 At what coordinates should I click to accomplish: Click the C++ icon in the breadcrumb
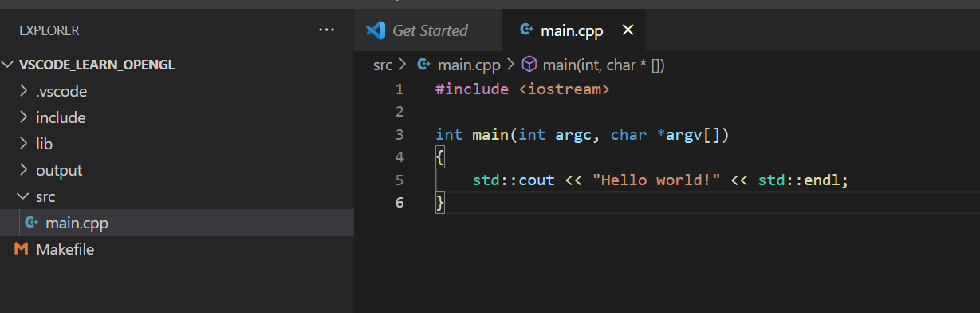coord(424,65)
